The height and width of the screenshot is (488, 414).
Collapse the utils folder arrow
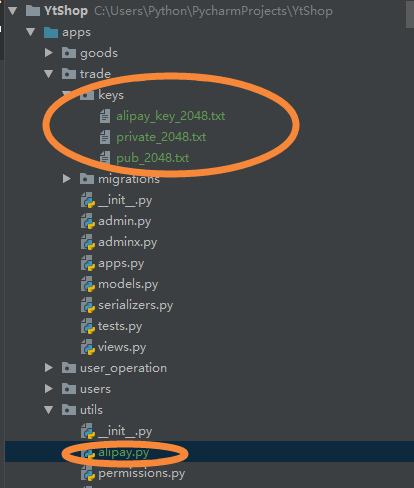[49, 410]
